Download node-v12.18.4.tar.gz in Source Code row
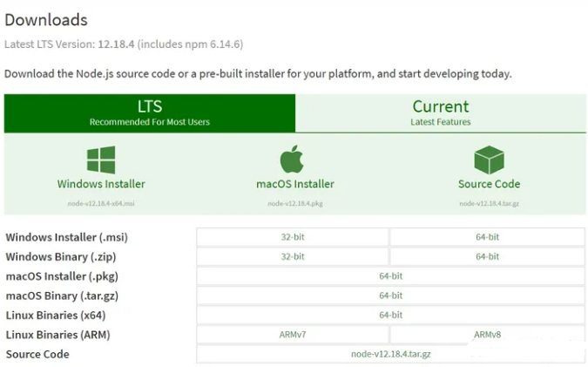588x367 pixels. tap(391, 354)
